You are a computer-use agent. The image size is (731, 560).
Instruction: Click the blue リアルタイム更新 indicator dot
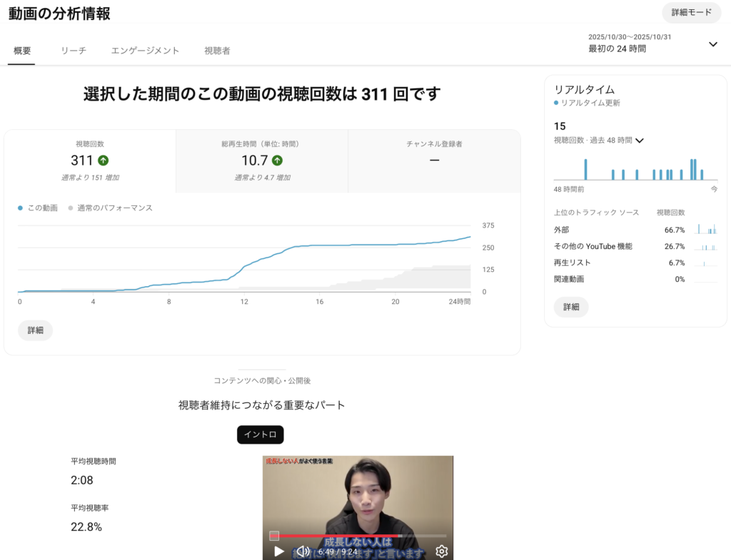[556, 103]
